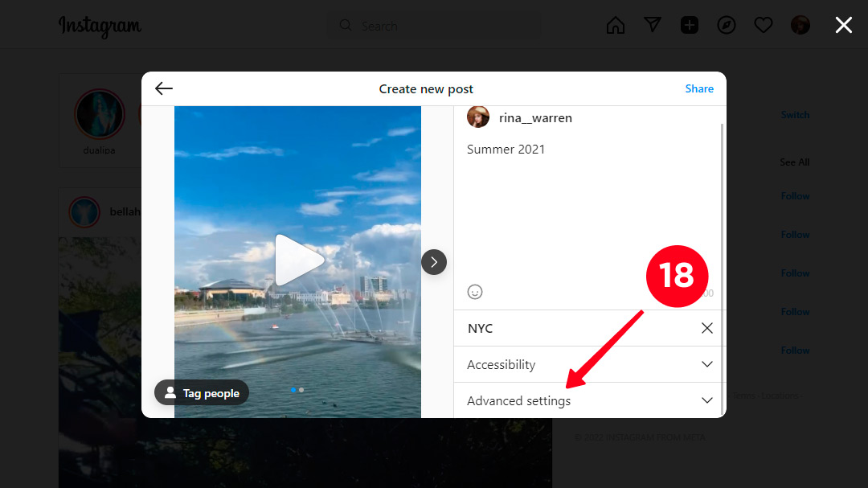Go to the next media slide
Viewport: 868px width, 488px height.
click(x=434, y=262)
